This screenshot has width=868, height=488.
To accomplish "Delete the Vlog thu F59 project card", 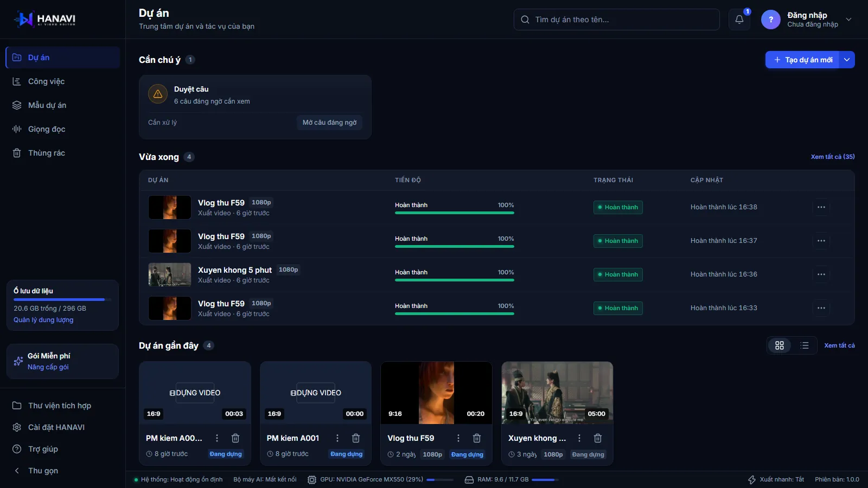I will 477,438.
